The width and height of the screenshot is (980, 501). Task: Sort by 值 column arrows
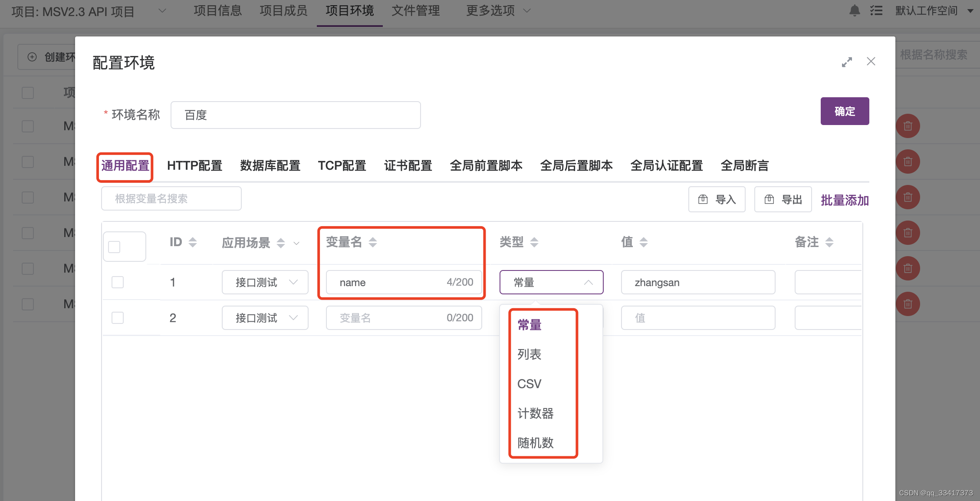[644, 242]
